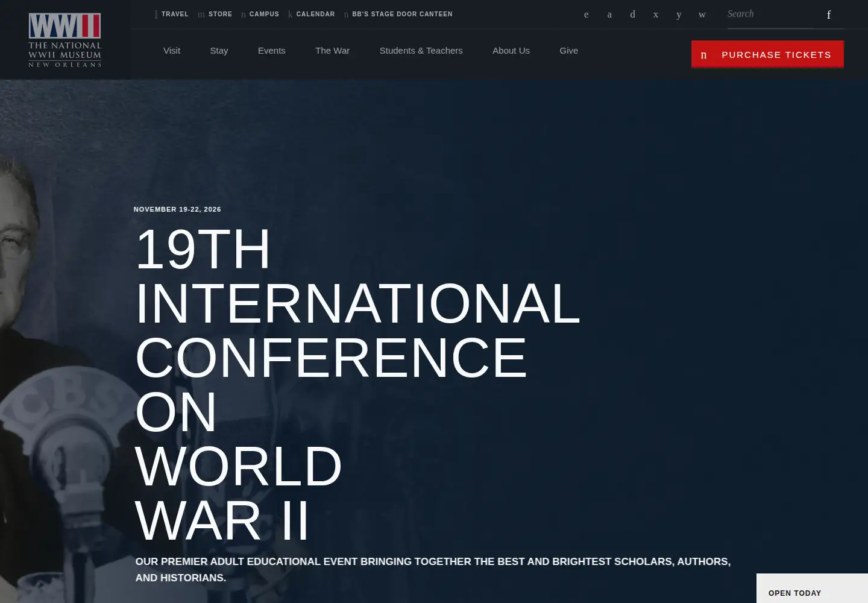Click the November 19-22, 2026 date text
This screenshot has height=603, width=868.
pyautogui.click(x=177, y=209)
